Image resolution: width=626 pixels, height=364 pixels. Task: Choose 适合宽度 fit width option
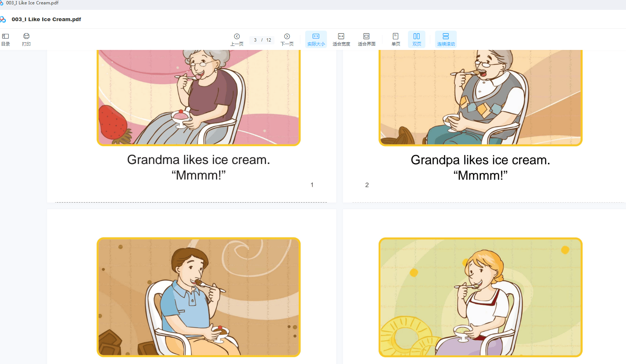[x=341, y=39]
